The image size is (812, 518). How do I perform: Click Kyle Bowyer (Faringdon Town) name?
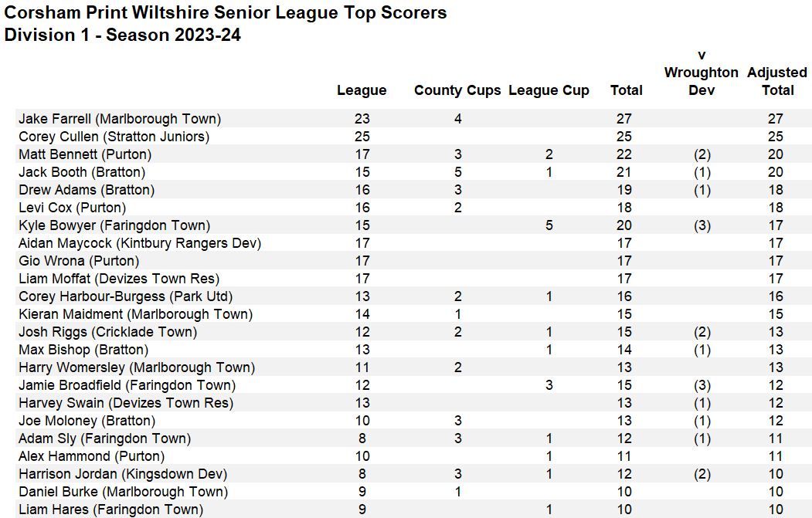point(114,225)
